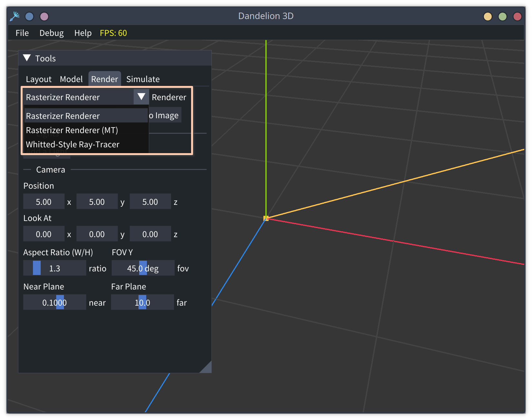Switch to the Simulate tab
532x420 pixels.
coord(143,79)
